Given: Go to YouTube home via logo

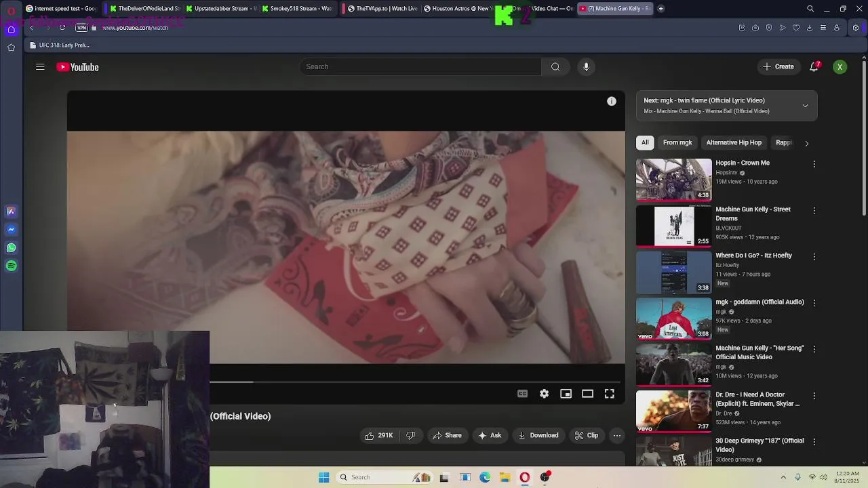Looking at the screenshot, I should pyautogui.click(x=77, y=66).
